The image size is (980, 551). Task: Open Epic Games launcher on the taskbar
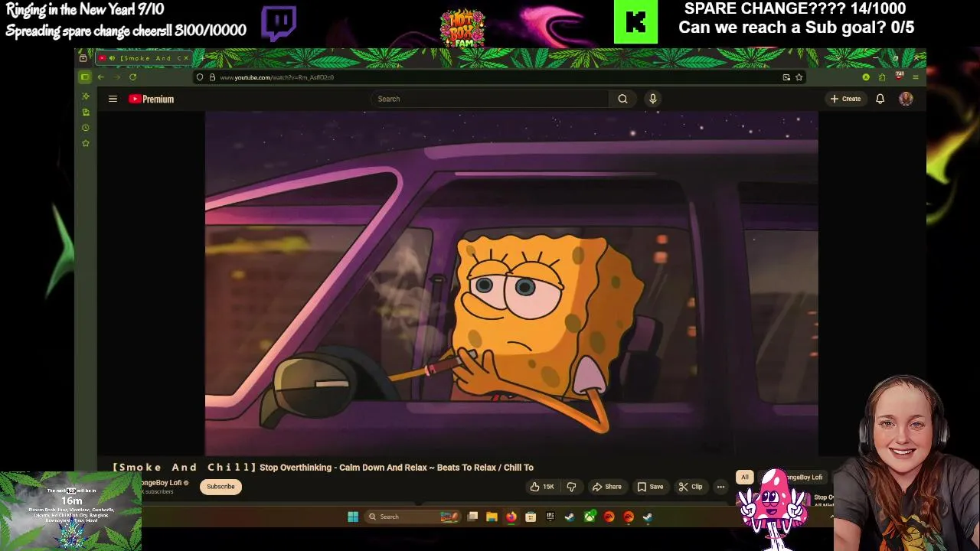(x=550, y=517)
